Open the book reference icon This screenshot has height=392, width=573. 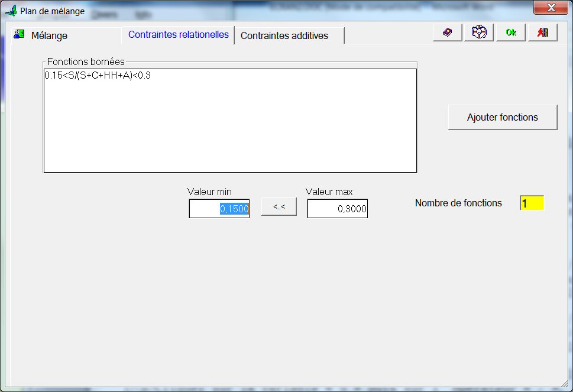click(447, 33)
